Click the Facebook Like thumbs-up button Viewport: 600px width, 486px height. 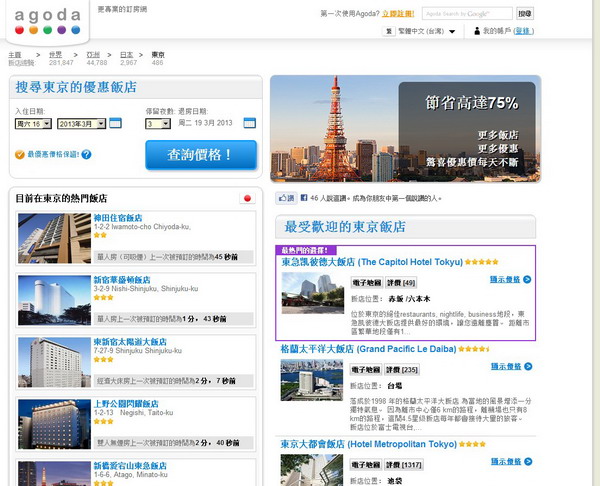[286, 198]
